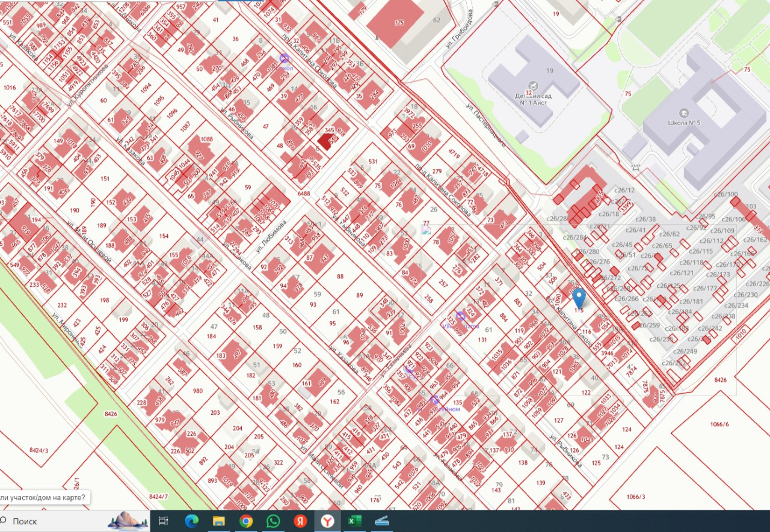Select parcel number 232
Image resolution: width=770 pixels, height=532 pixels.
click(62, 305)
